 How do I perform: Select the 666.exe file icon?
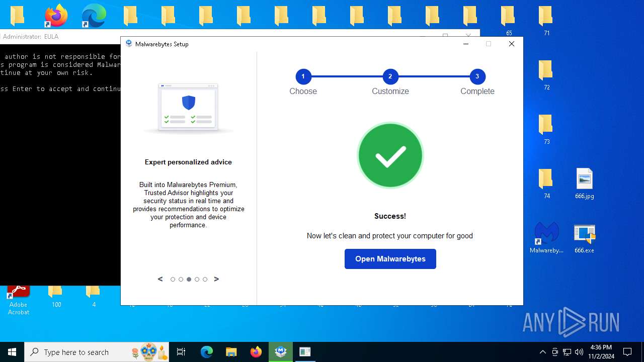(584, 238)
